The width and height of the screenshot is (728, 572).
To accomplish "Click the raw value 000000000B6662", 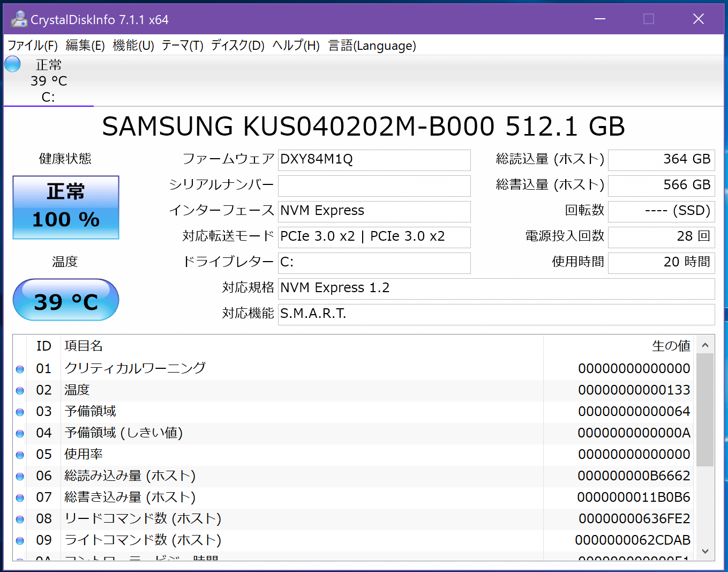I will pos(634,476).
